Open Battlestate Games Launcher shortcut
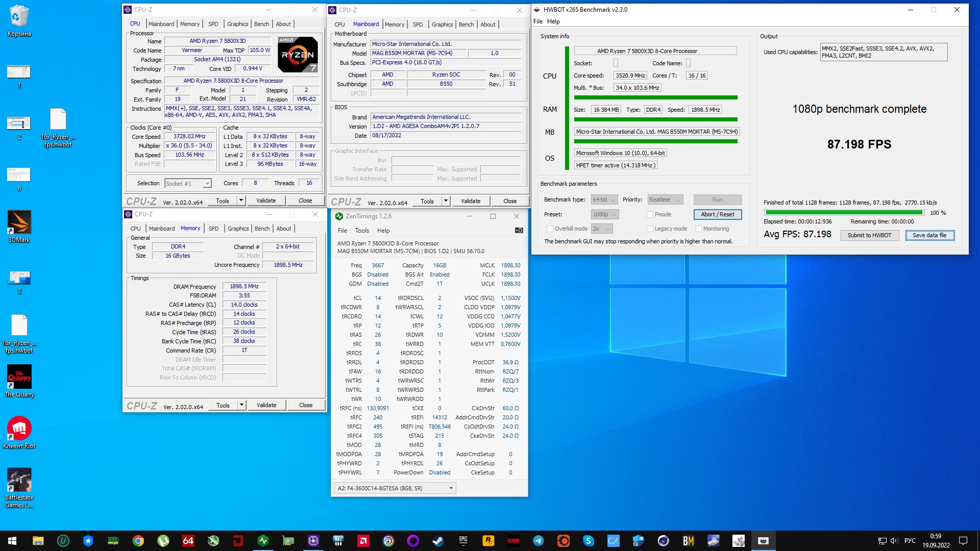 click(19, 488)
